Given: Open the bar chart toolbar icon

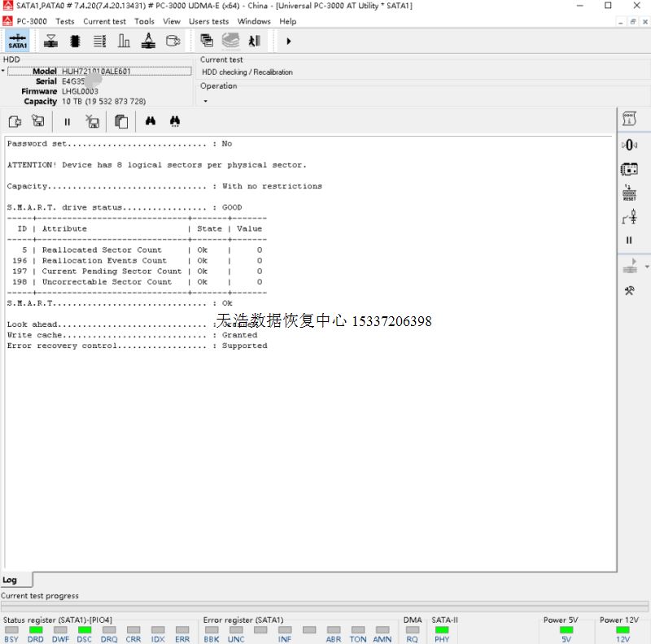Looking at the screenshot, I should pyautogui.click(x=124, y=41).
